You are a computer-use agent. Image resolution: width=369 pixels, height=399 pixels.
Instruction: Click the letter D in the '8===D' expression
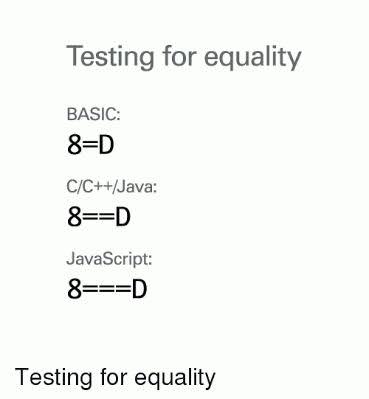(139, 289)
